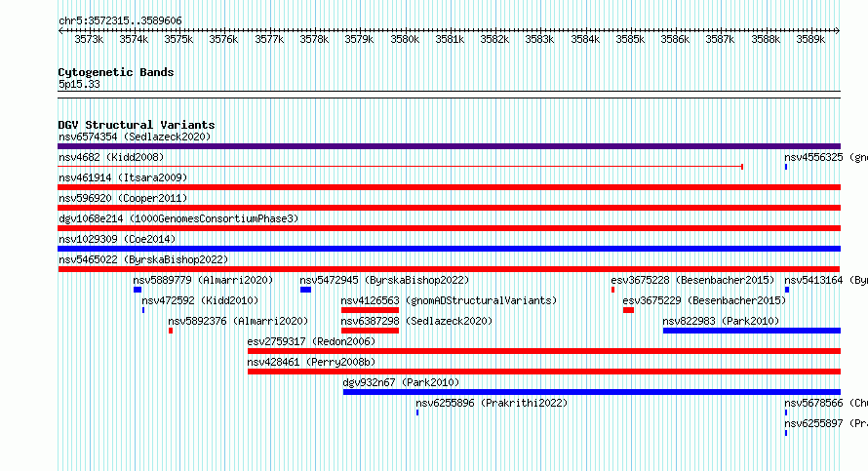Click the Cytogenetic Bands track title
This screenshot has height=471, width=868.
pyautogui.click(x=116, y=72)
